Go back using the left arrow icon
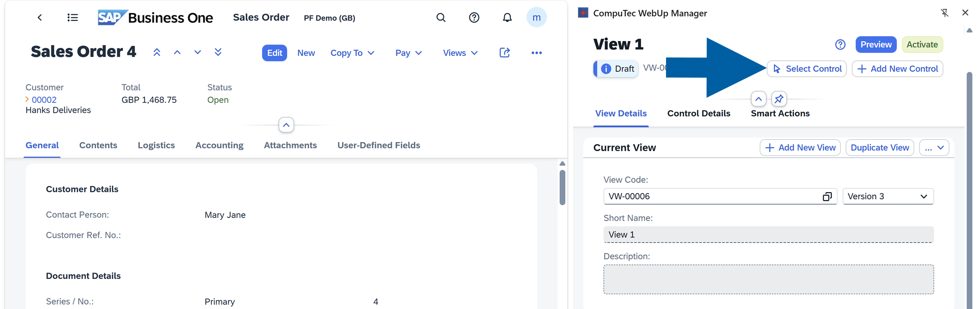The height and width of the screenshot is (309, 980). 39,17
